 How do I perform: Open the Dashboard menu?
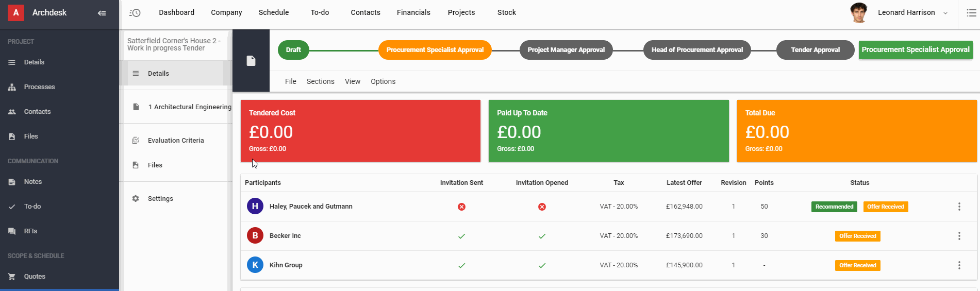click(177, 12)
